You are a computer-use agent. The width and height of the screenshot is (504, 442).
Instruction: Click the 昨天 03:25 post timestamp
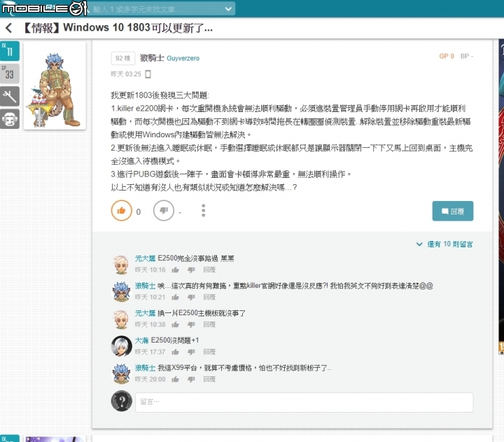126,74
